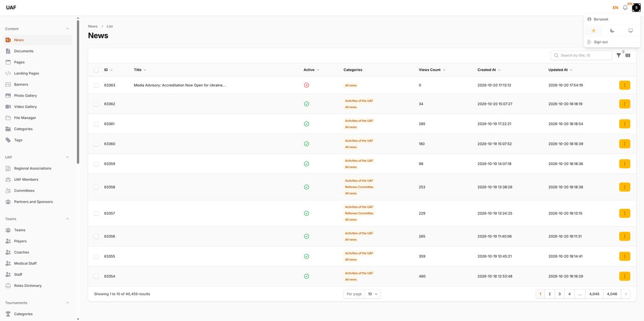Click Sign out in user menu
The image size is (644, 321).
[x=612, y=42]
